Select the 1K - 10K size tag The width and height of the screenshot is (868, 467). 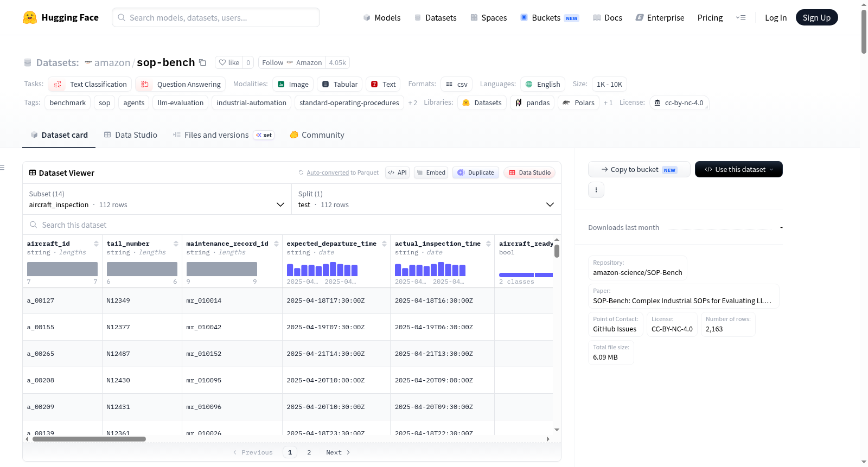pyautogui.click(x=609, y=84)
